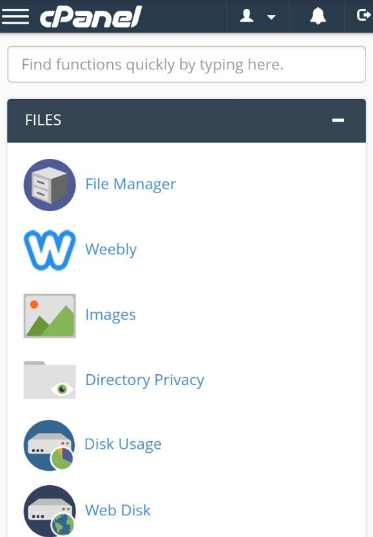373x537 pixels.
Task: Open the Directory Privacy link
Action: coord(145,380)
